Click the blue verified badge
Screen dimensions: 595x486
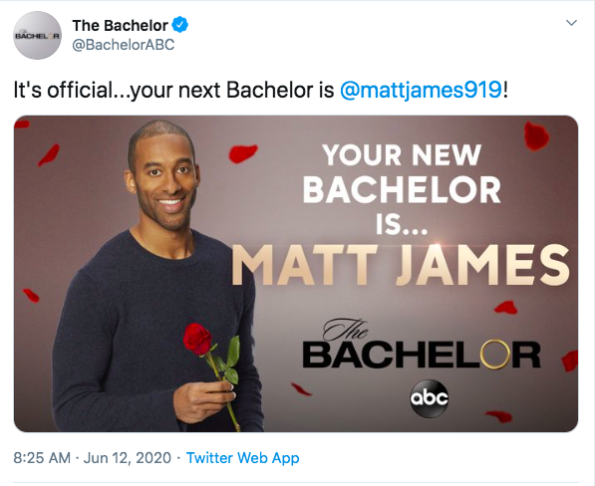pyautogui.click(x=180, y=25)
